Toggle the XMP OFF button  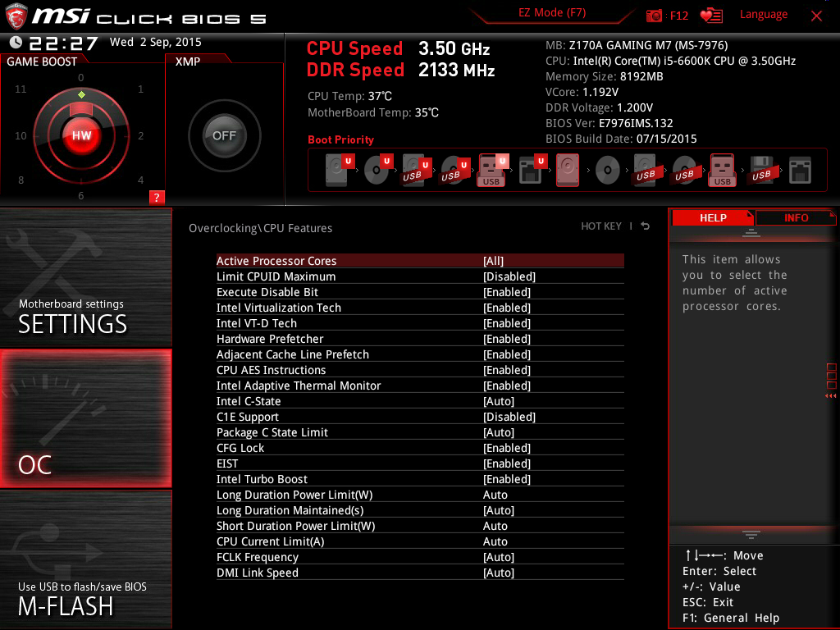(225, 135)
